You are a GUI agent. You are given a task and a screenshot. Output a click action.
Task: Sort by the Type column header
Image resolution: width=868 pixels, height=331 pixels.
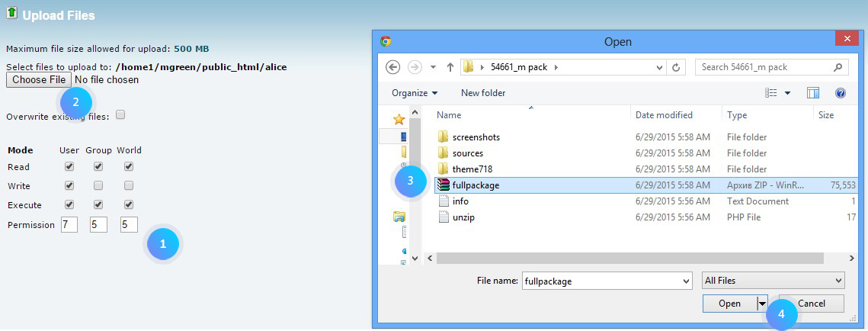tap(737, 115)
